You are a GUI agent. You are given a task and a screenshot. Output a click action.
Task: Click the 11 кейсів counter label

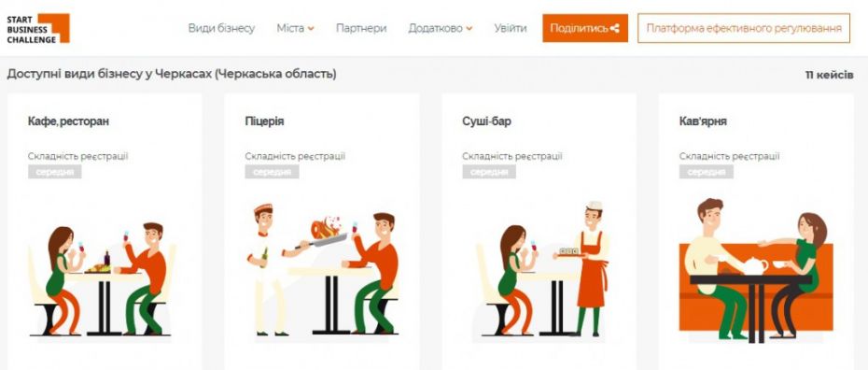point(829,76)
